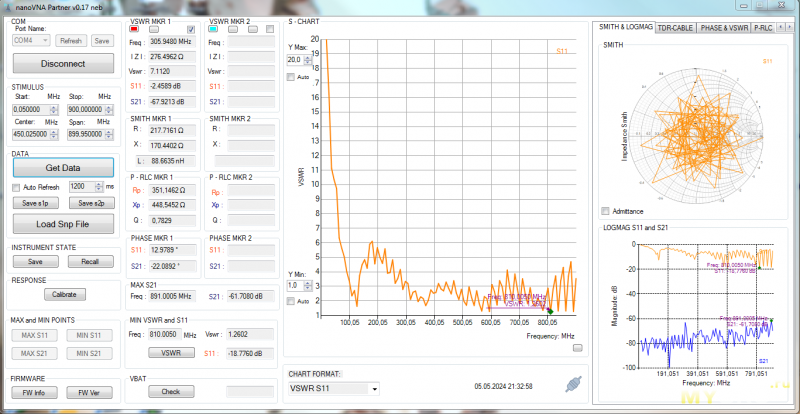
Task: Click the cyan VSWR MKR 2 marker icon
Action: tap(213, 30)
